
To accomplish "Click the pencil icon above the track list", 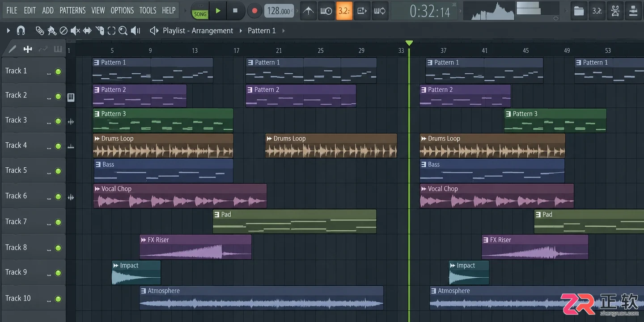I will pyautogui.click(x=12, y=49).
